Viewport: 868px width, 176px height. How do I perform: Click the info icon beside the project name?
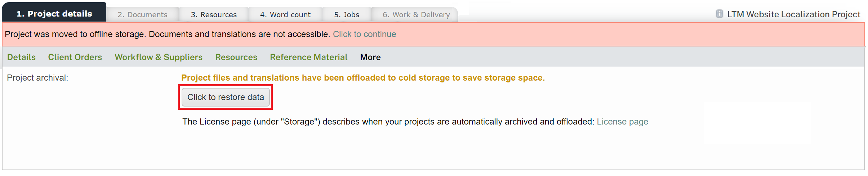[x=719, y=14]
